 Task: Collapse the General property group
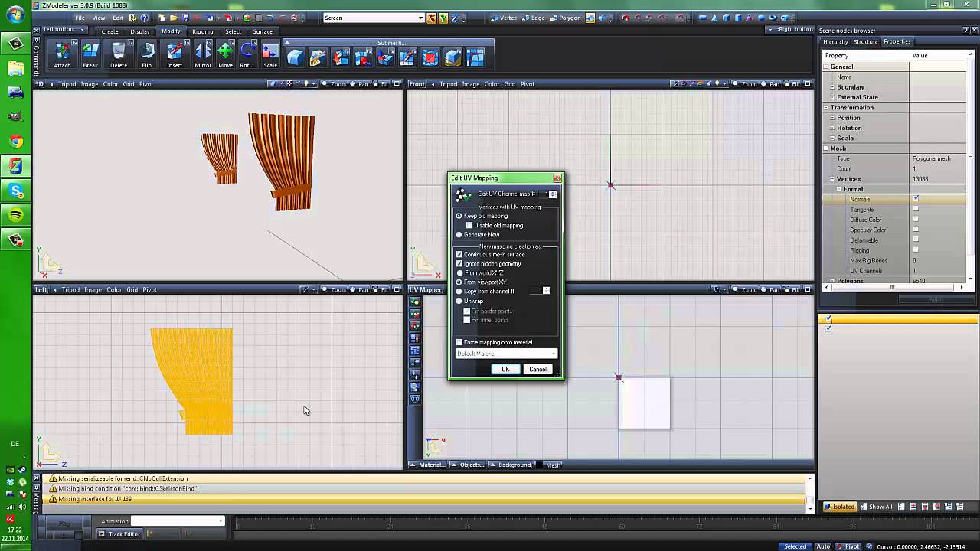tap(827, 67)
